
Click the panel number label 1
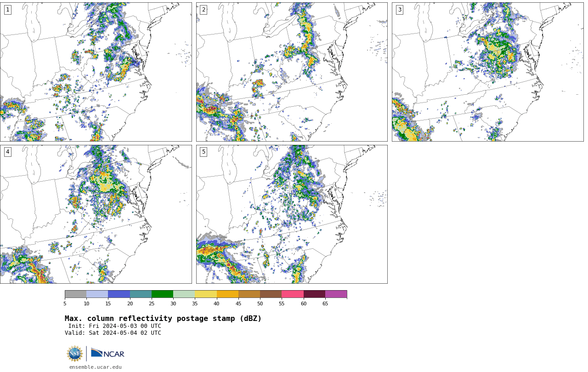(7, 10)
